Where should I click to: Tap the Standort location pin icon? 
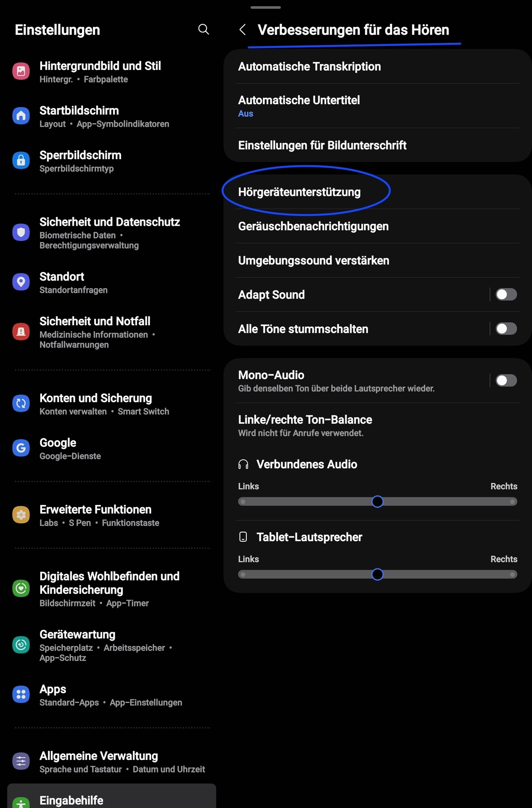[21, 282]
